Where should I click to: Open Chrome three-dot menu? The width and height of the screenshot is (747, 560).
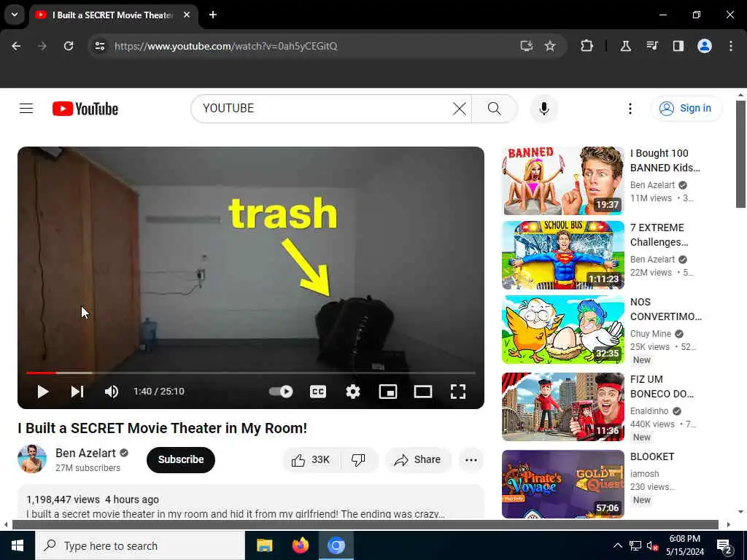coord(730,46)
